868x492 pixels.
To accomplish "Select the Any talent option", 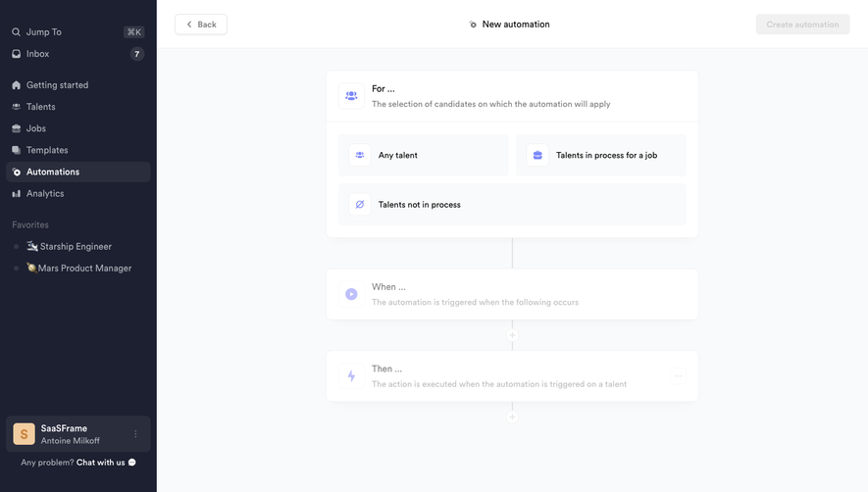I will 424,155.
